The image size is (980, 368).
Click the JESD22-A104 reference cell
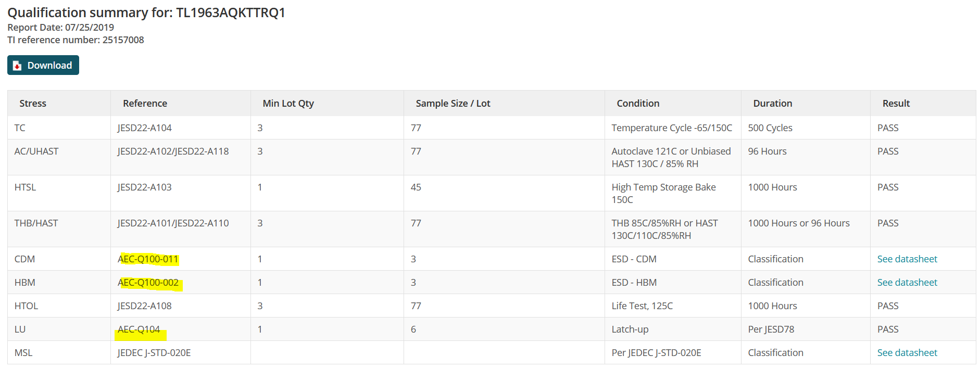[144, 128]
